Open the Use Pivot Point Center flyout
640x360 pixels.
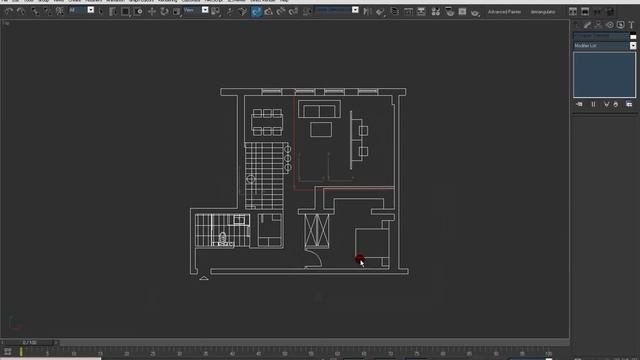click(x=216, y=12)
